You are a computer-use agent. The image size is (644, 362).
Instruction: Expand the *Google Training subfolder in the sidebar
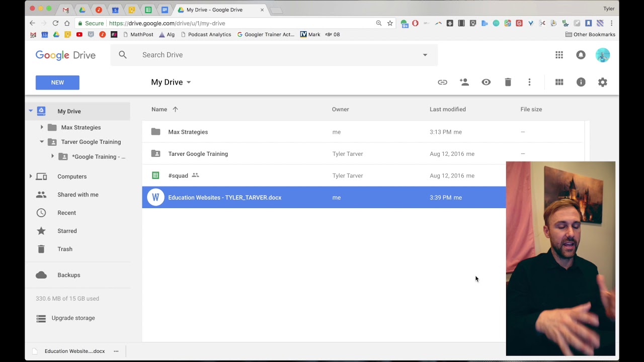(x=53, y=156)
